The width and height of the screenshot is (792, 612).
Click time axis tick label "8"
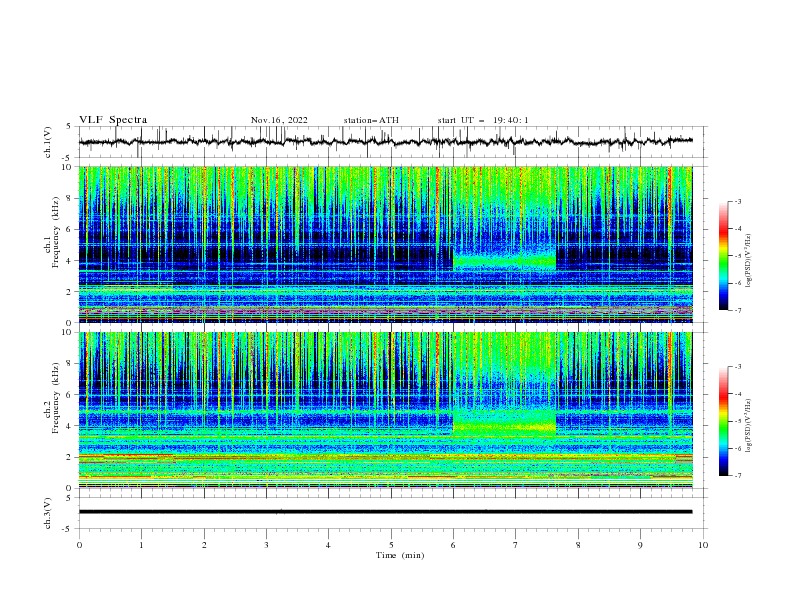(578, 545)
